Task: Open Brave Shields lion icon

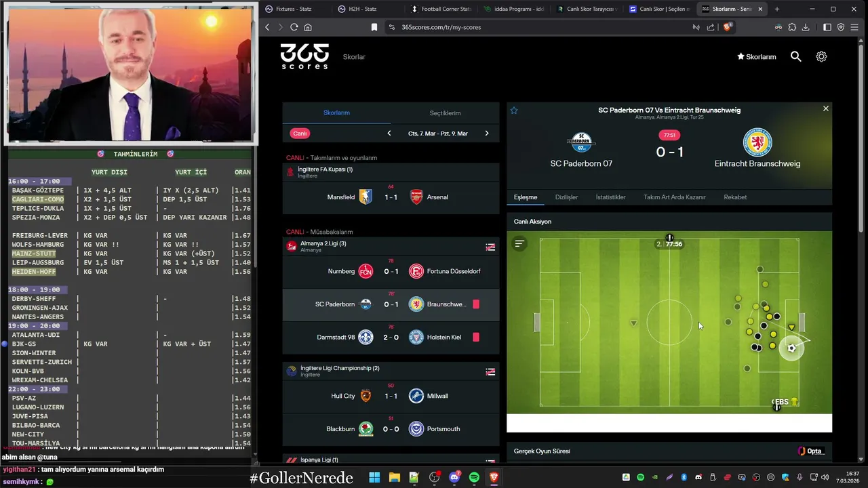Action: (x=728, y=27)
